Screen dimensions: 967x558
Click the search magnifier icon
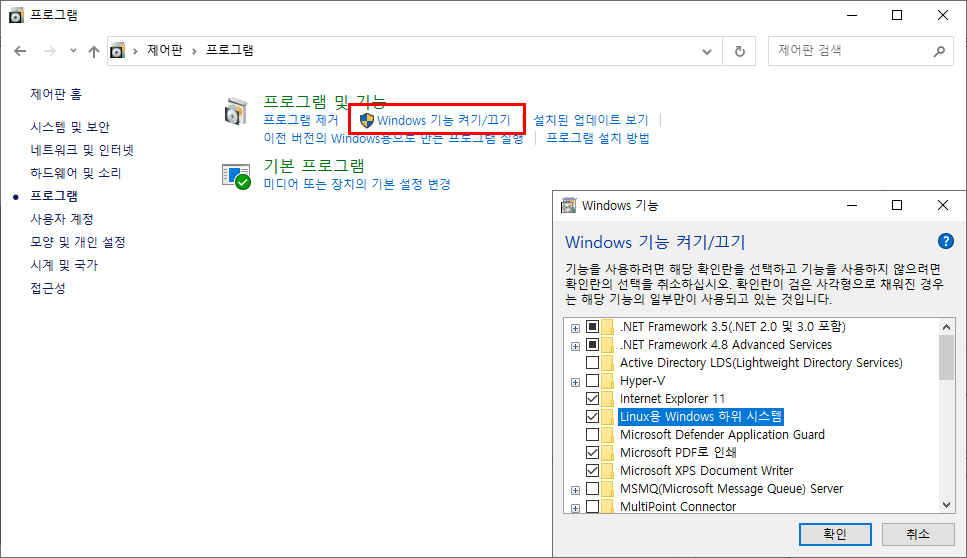click(x=939, y=51)
